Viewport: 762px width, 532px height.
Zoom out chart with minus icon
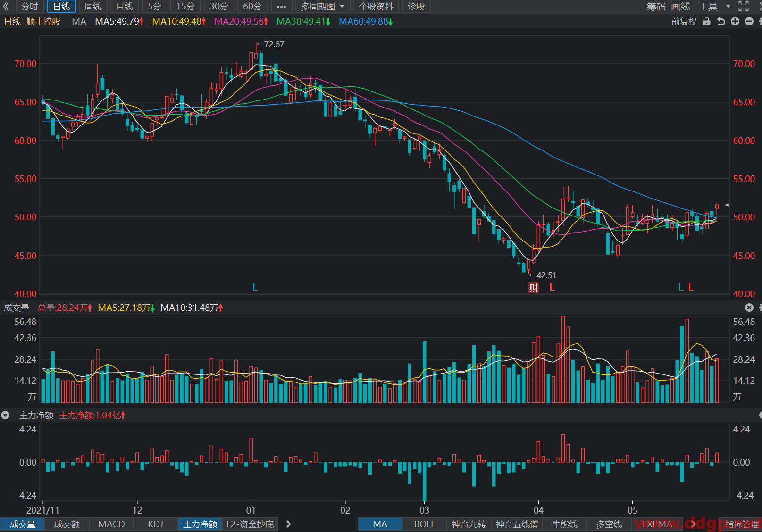749,22
